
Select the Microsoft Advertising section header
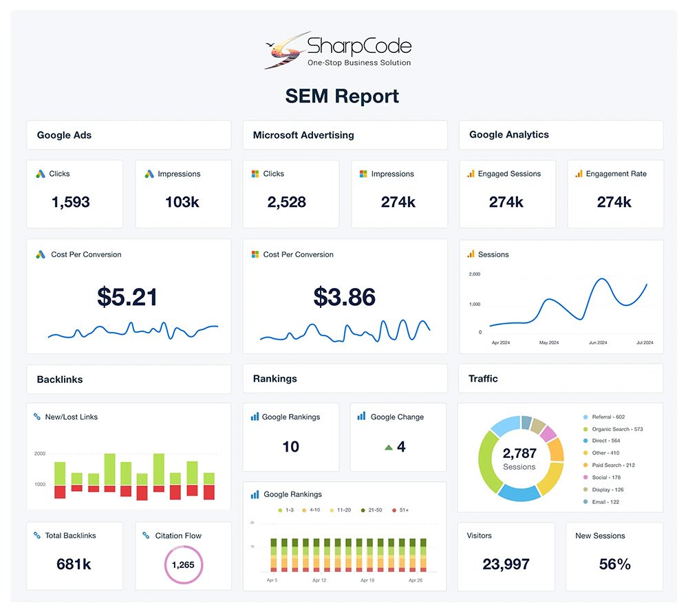pyautogui.click(x=345, y=135)
